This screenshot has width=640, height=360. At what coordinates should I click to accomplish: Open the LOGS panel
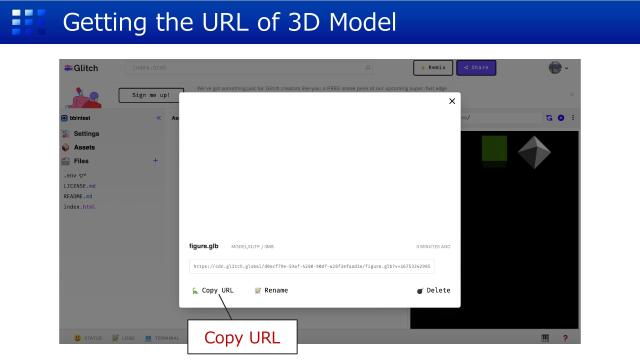(123, 338)
